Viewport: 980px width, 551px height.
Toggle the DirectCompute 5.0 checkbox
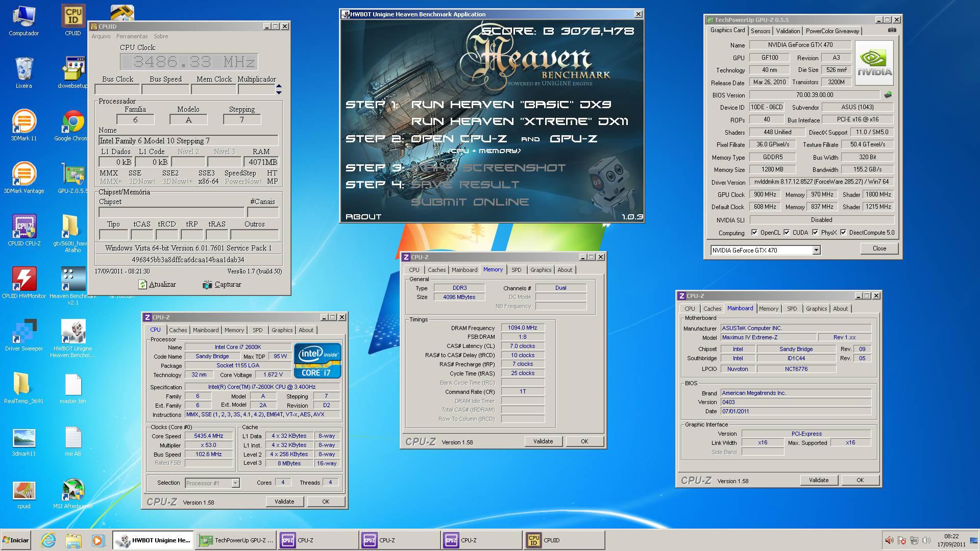point(843,233)
